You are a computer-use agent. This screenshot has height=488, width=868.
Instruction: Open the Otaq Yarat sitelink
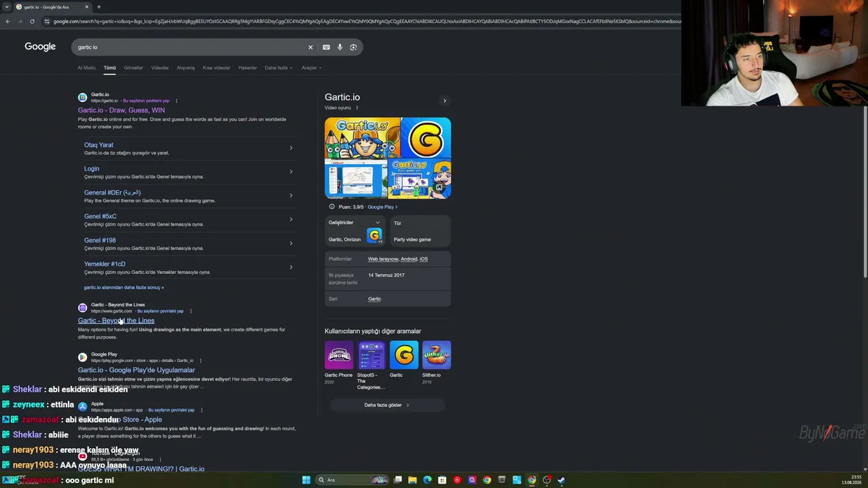98,145
